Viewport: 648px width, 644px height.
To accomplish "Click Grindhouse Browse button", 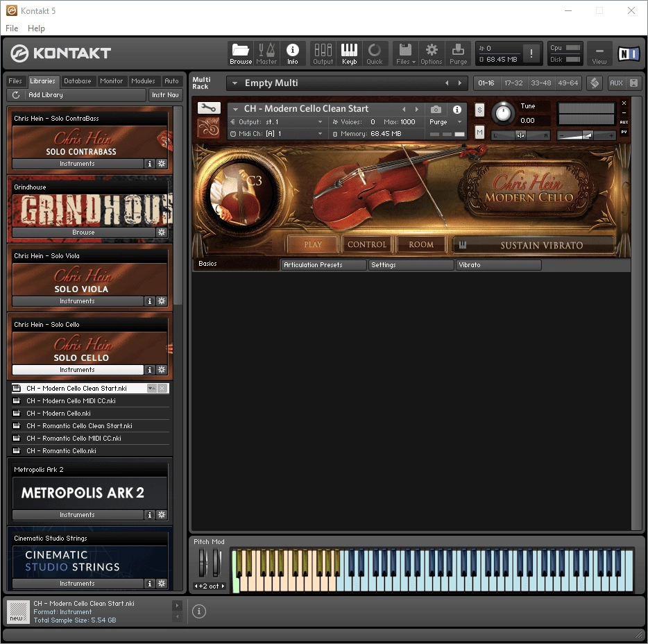I will 83,232.
